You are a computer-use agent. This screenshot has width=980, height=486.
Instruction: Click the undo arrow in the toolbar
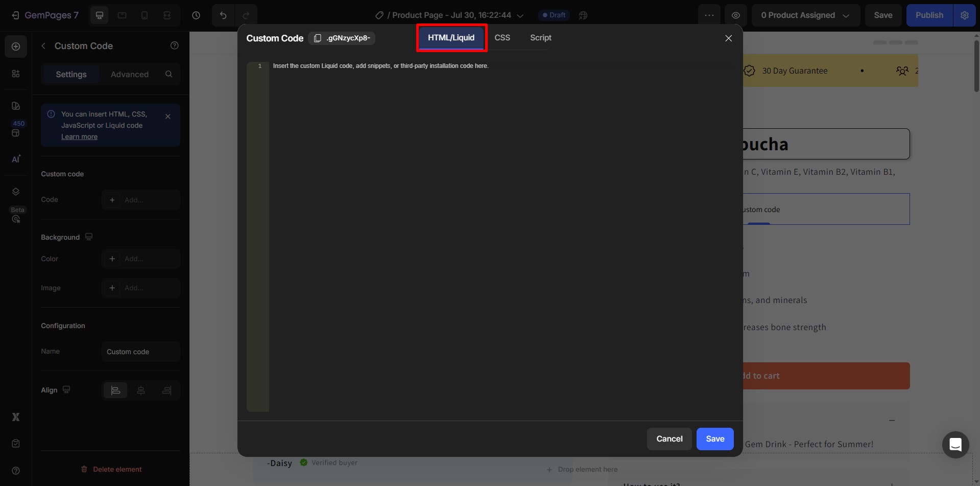pyautogui.click(x=223, y=15)
